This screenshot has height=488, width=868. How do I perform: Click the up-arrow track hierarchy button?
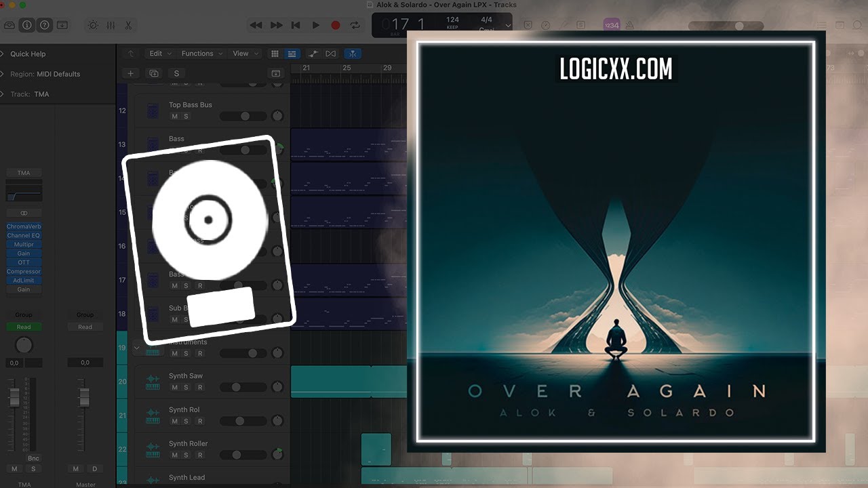[131, 54]
